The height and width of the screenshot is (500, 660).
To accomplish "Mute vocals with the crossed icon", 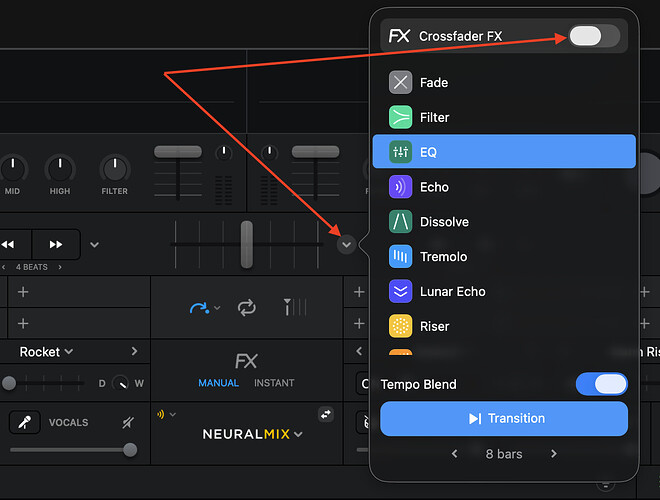I will (x=128, y=422).
